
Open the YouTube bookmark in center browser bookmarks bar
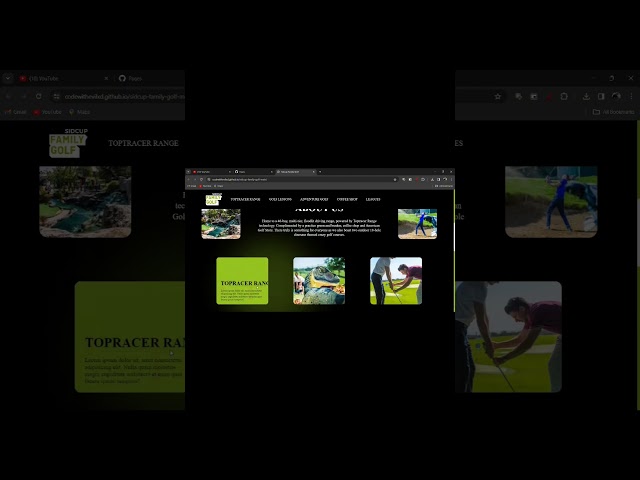coord(205,186)
